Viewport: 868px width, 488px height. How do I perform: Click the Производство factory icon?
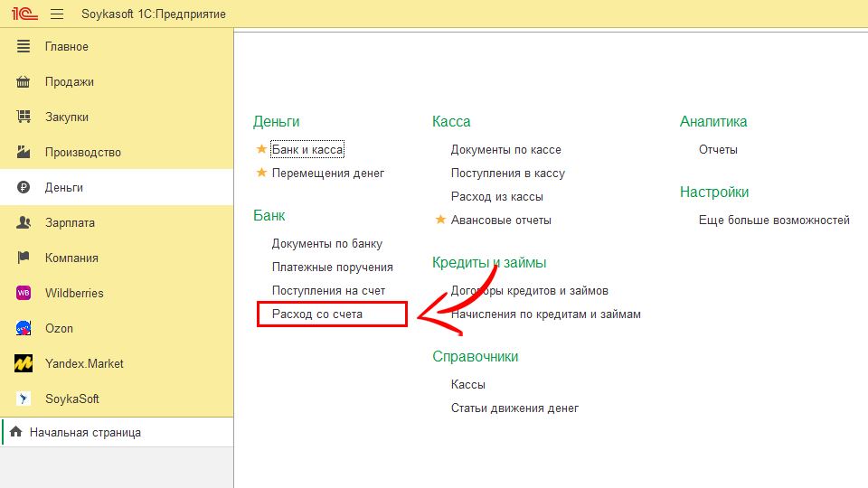click(x=24, y=153)
